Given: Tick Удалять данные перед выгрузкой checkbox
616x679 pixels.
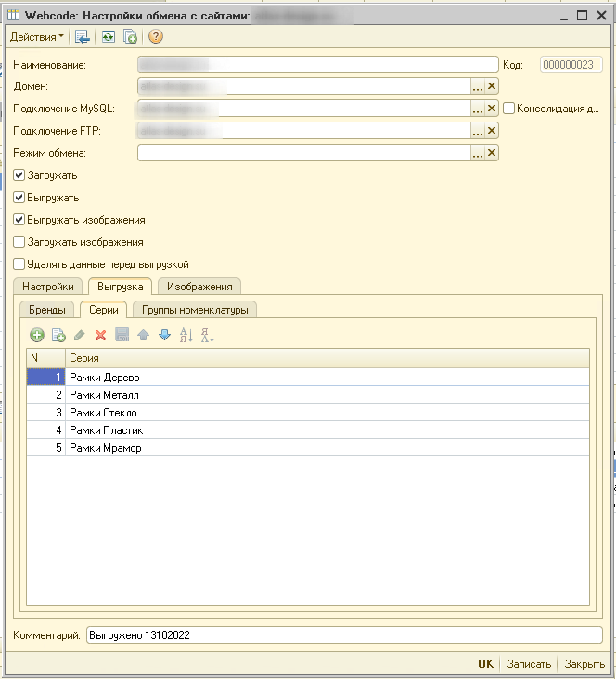Looking at the screenshot, I should (x=19, y=264).
